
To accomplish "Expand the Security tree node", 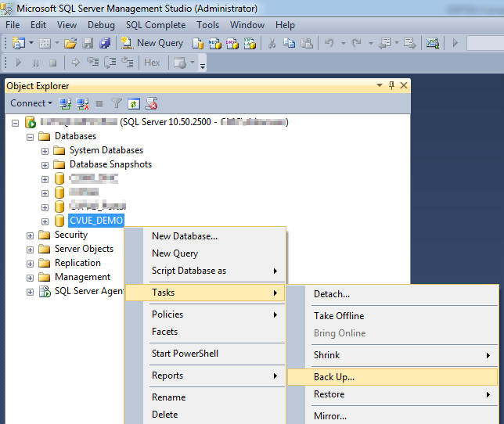I will pyautogui.click(x=31, y=235).
